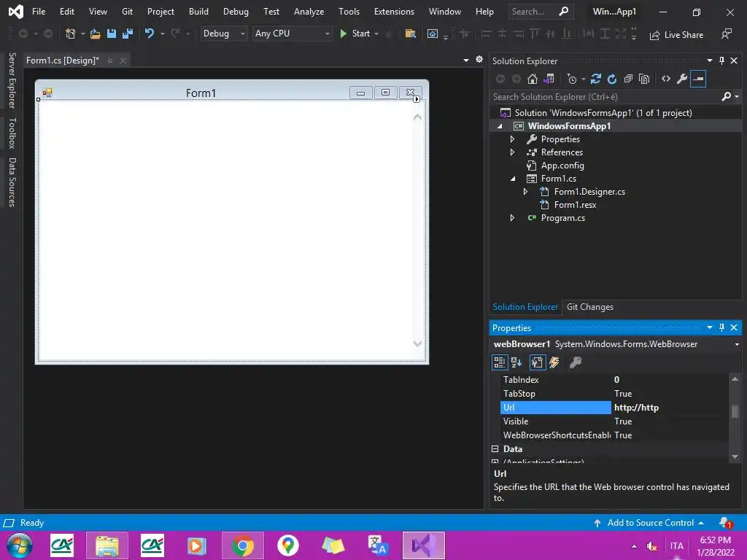Open the Windows Start button
Viewport: 747px width, 560px height.
click(x=20, y=545)
